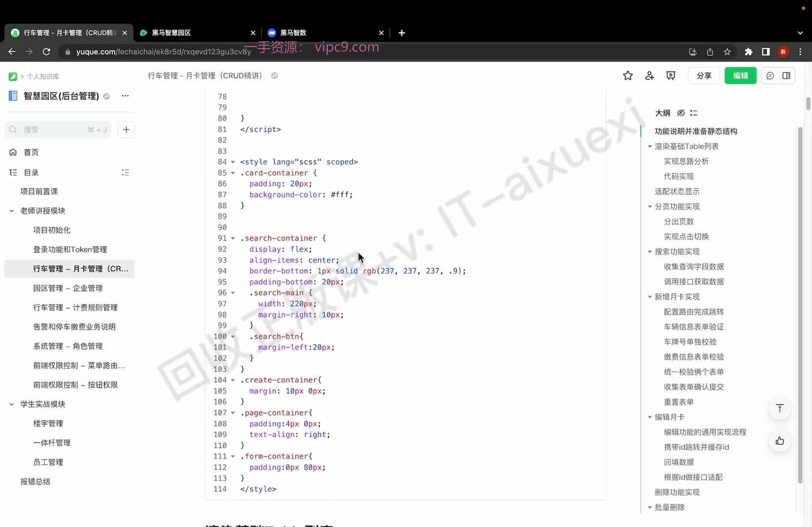This screenshot has width=812, height=527.
Task: Jump to 删除功能实现 in the outline
Action: tap(677, 492)
